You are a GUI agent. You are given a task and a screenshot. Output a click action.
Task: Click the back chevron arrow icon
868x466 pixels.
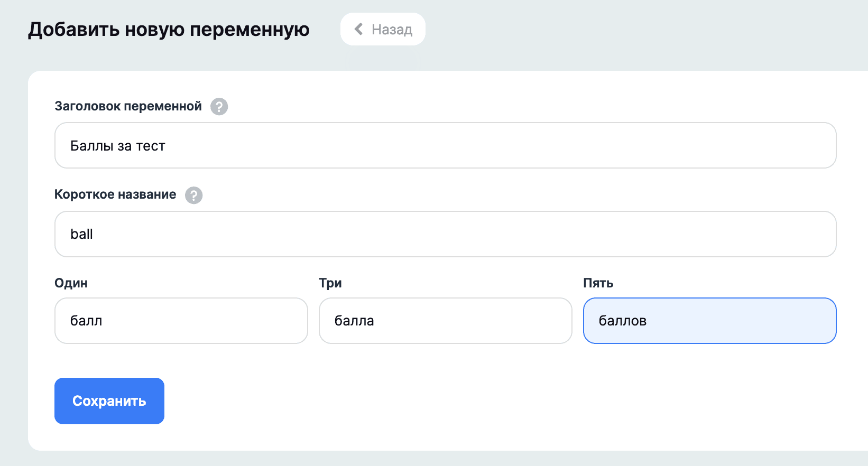pyautogui.click(x=359, y=29)
